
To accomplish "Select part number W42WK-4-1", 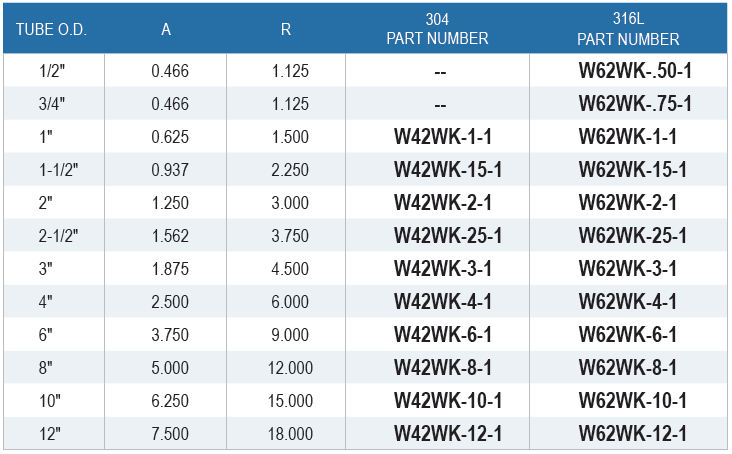I will [443, 301].
